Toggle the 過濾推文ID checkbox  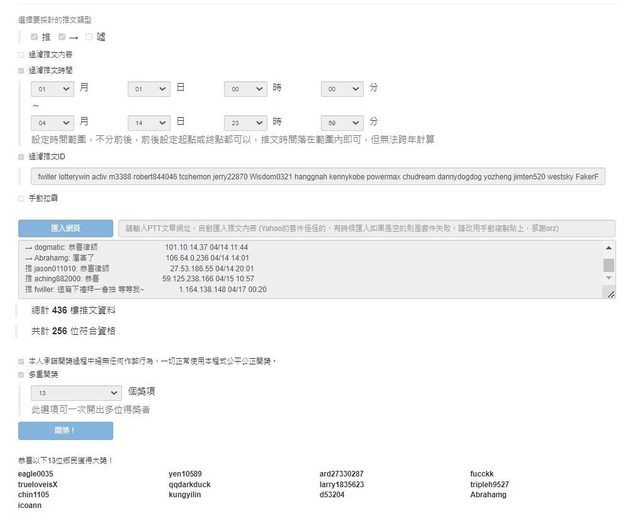coord(22,157)
